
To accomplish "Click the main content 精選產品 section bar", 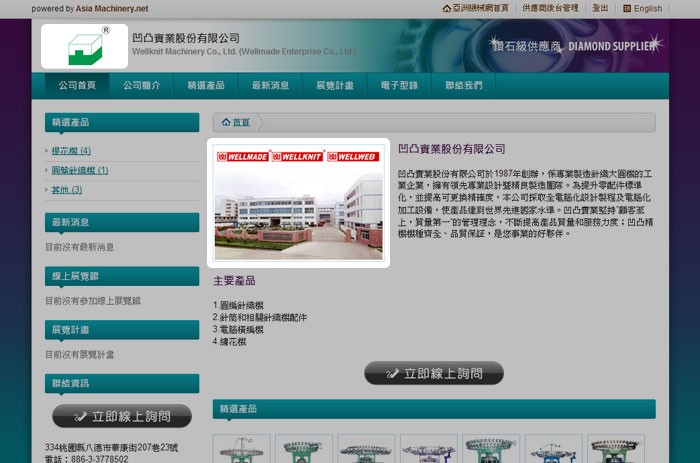I will click(x=434, y=409).
